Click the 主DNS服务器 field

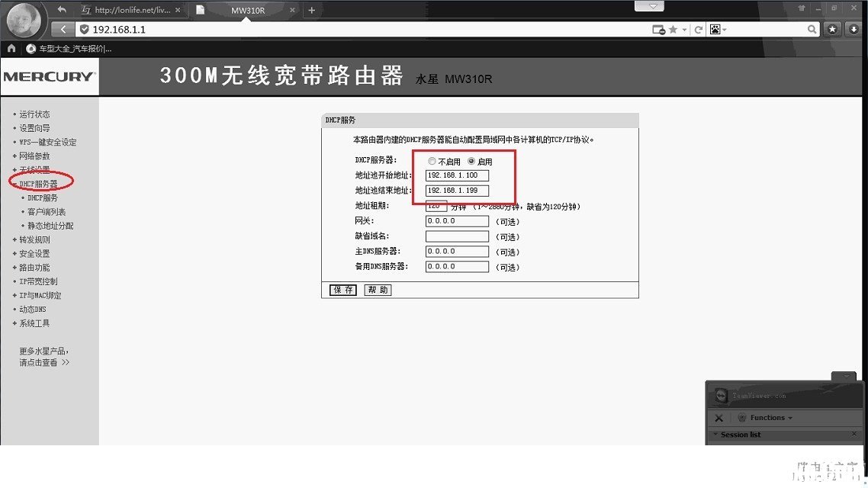[x=457, y=252]
